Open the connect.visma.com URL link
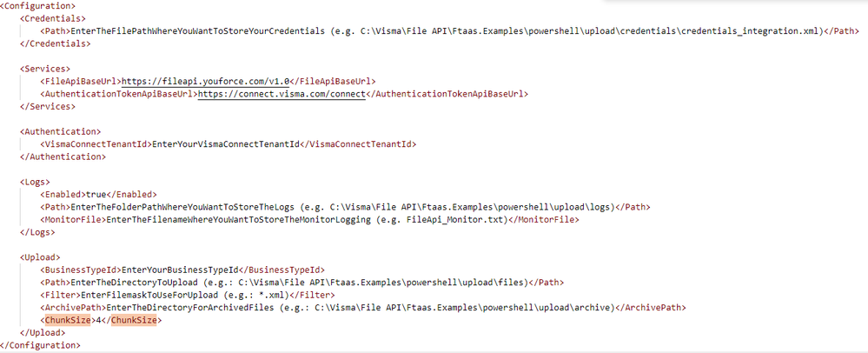The width and height of the screenshot is (868, 353). pos(282,94)
